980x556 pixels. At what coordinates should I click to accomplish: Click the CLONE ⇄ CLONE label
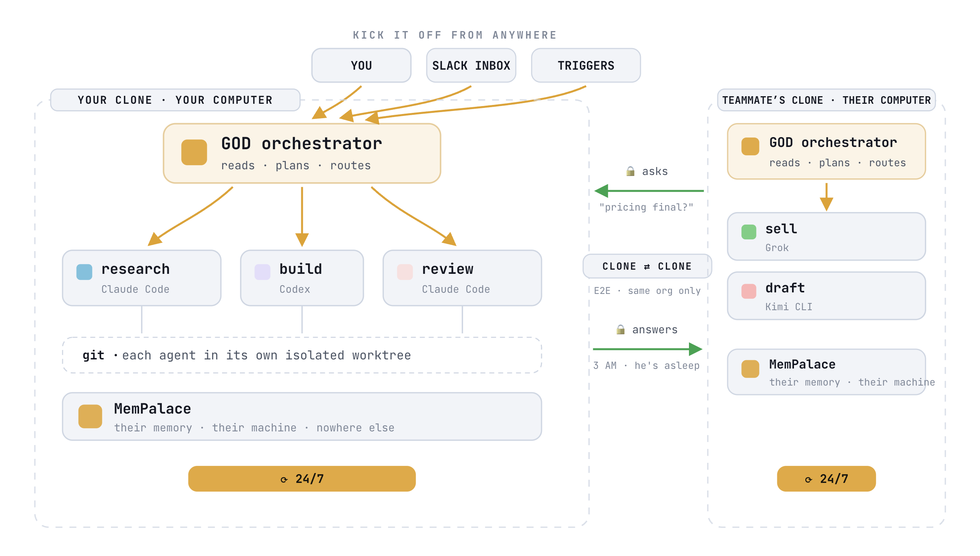[647, 266]
